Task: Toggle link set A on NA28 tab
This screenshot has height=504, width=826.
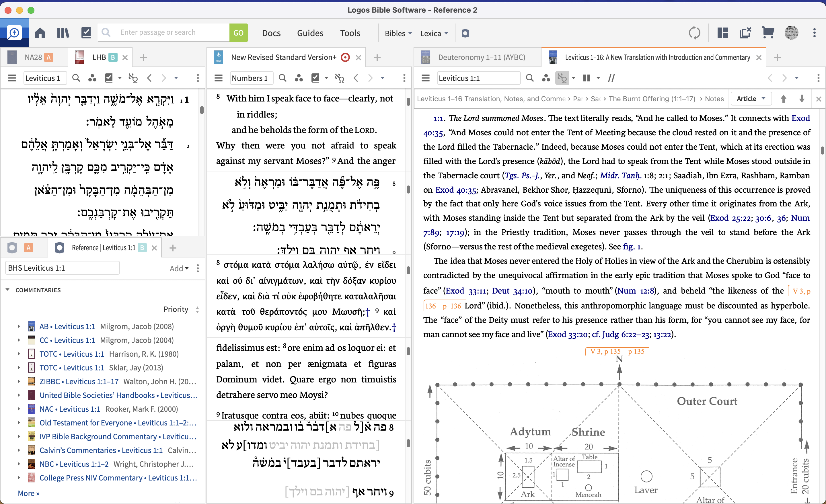Action: coord(49,58)
